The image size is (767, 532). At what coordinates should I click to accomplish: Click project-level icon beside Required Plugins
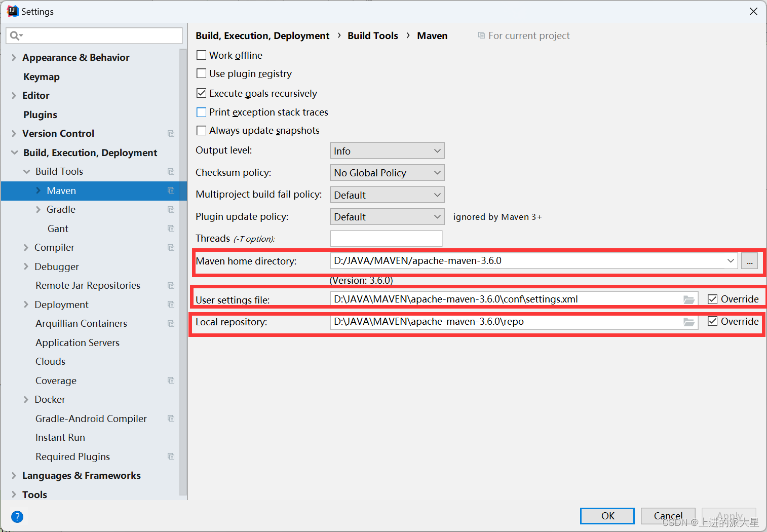(x=171, y=457)
